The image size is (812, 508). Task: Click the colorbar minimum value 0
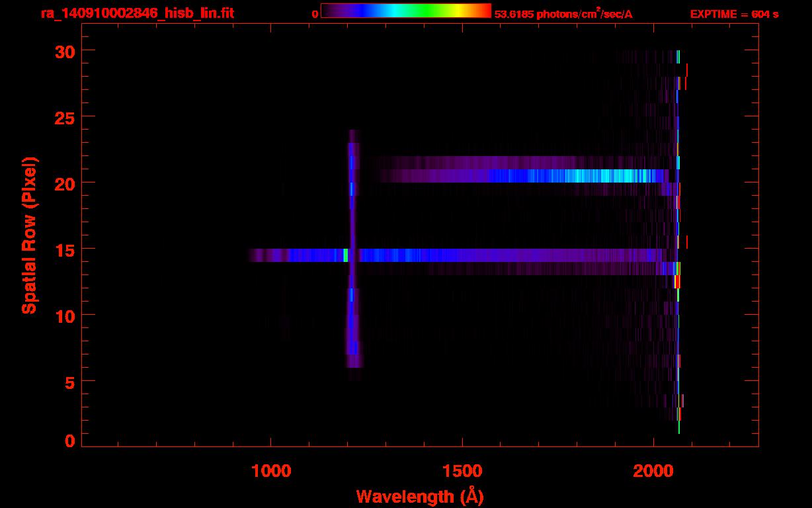[x=315, y=14]
